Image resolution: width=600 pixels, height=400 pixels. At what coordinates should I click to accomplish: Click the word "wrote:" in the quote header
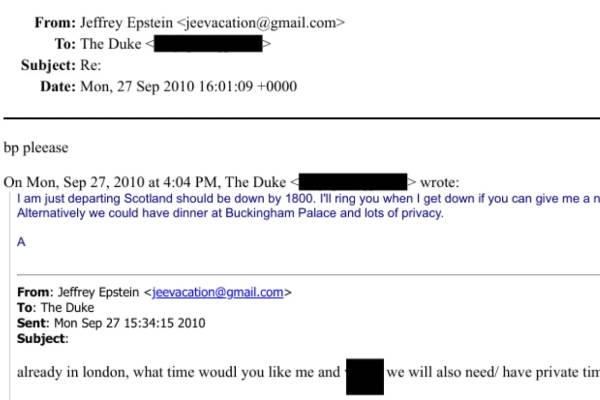[440, 182]
